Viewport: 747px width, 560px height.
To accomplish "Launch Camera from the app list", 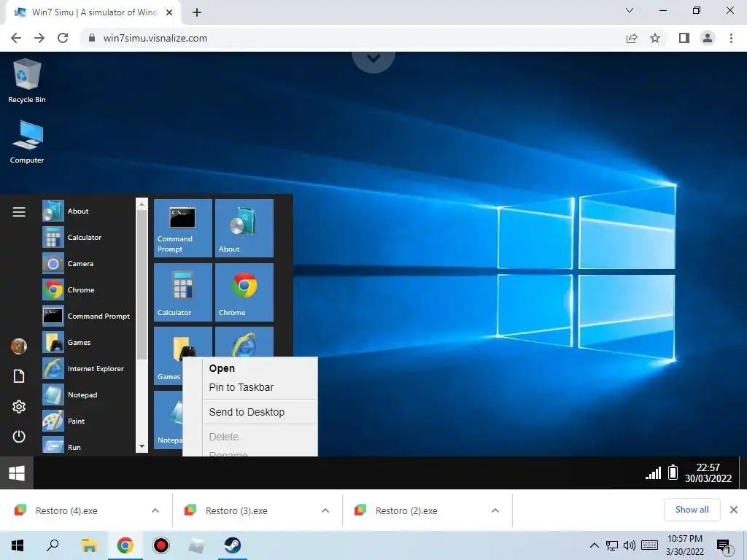I will click(x=88, y=263).
